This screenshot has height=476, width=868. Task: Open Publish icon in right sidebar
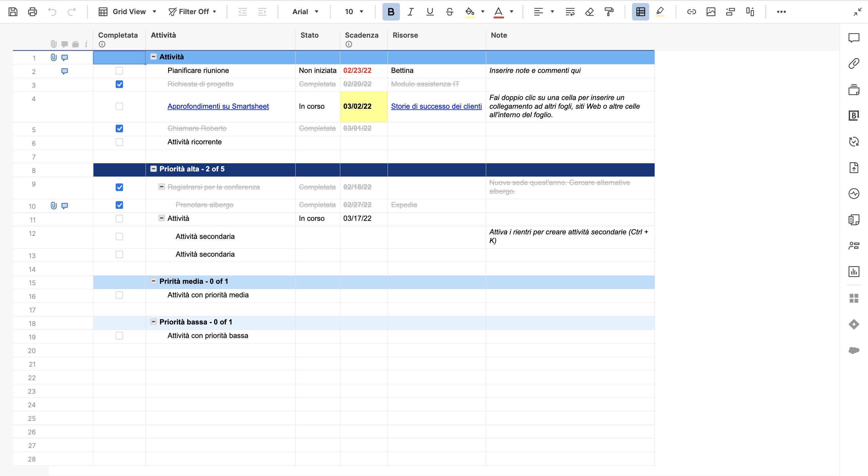click(854, 168)
